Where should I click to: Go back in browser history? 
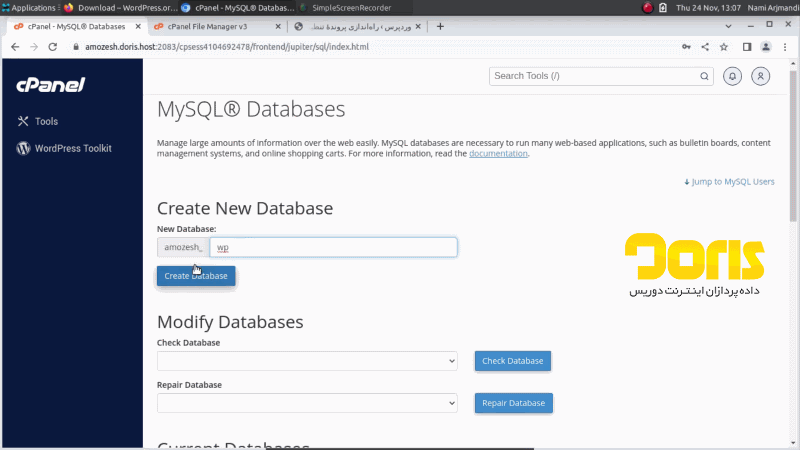(15, 47)
